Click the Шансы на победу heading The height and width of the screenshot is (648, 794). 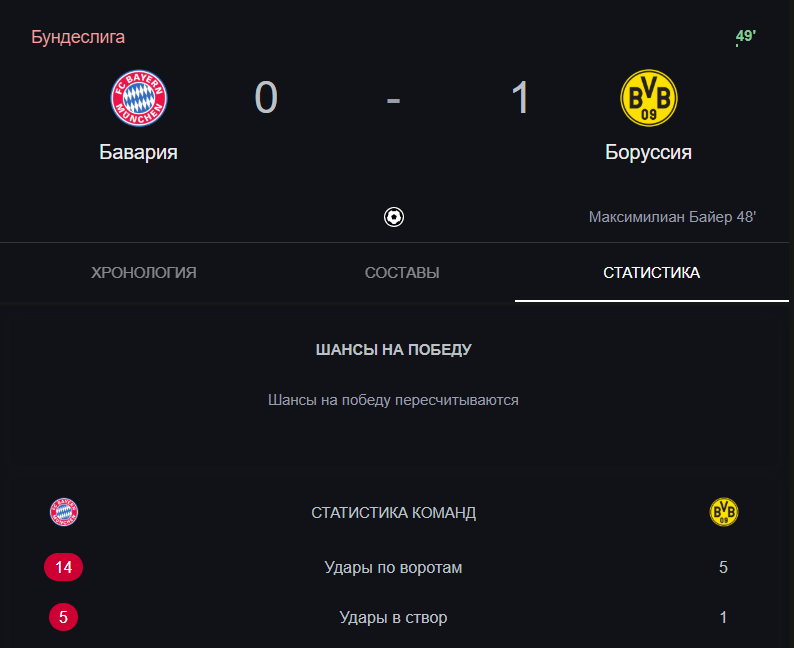394,350
